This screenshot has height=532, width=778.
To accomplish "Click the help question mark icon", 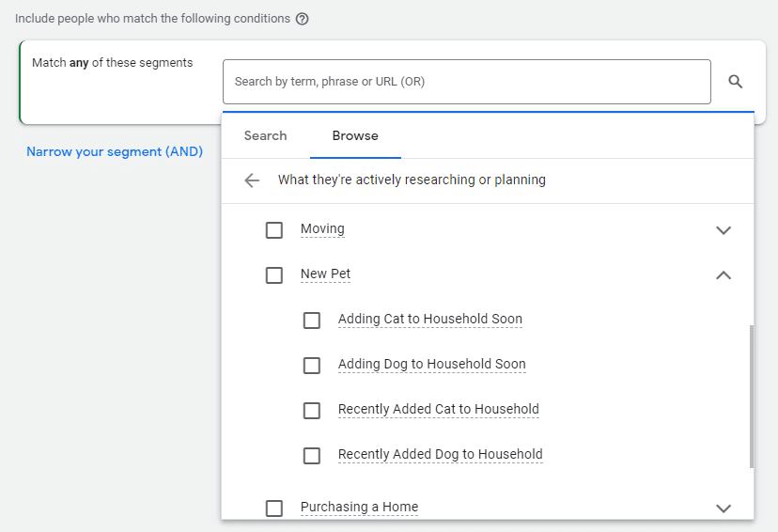I will (303, 19).
